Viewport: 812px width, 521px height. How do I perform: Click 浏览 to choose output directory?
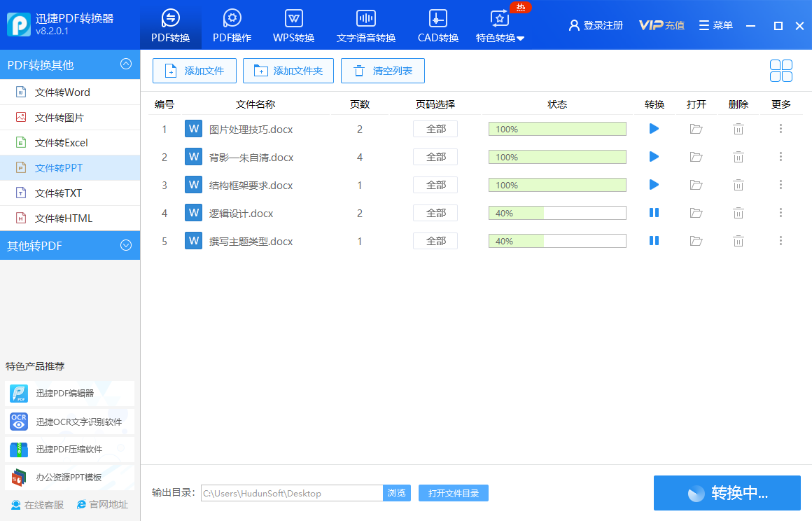(x=397, y=493)
